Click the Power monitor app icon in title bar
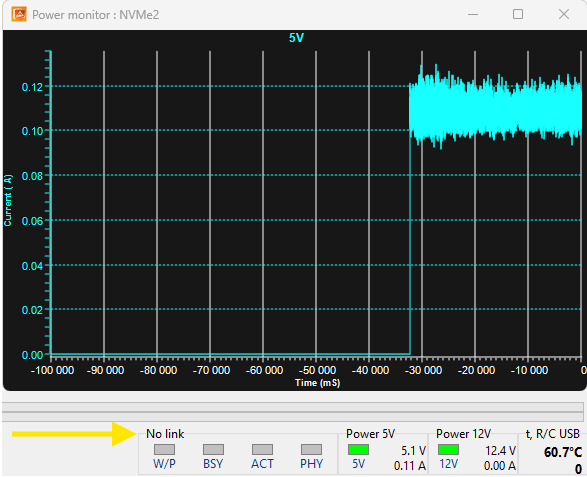 (x=19, y=15)
